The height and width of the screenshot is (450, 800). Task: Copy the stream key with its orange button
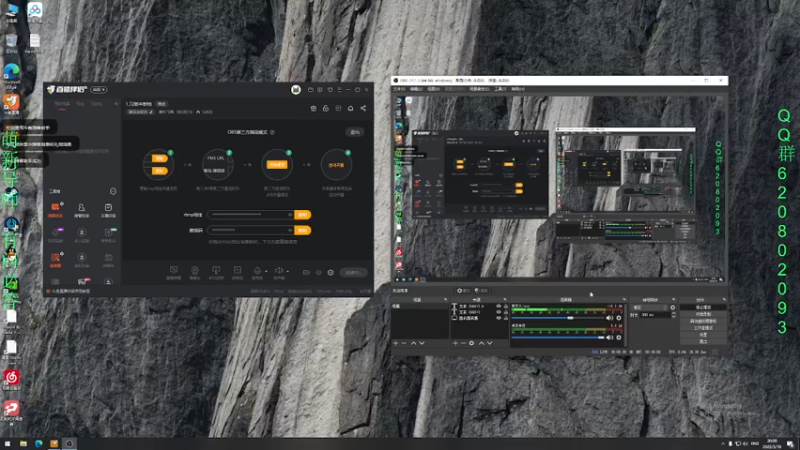coord(303,230)
